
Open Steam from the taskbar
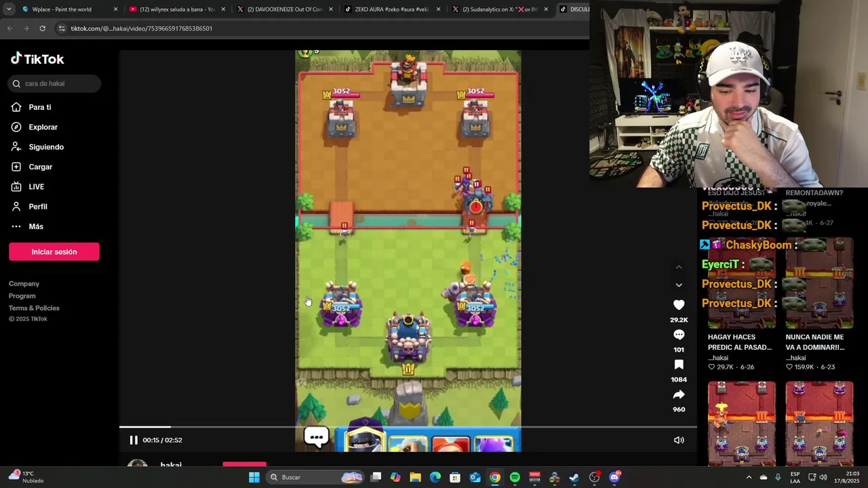tap(574, 477)
